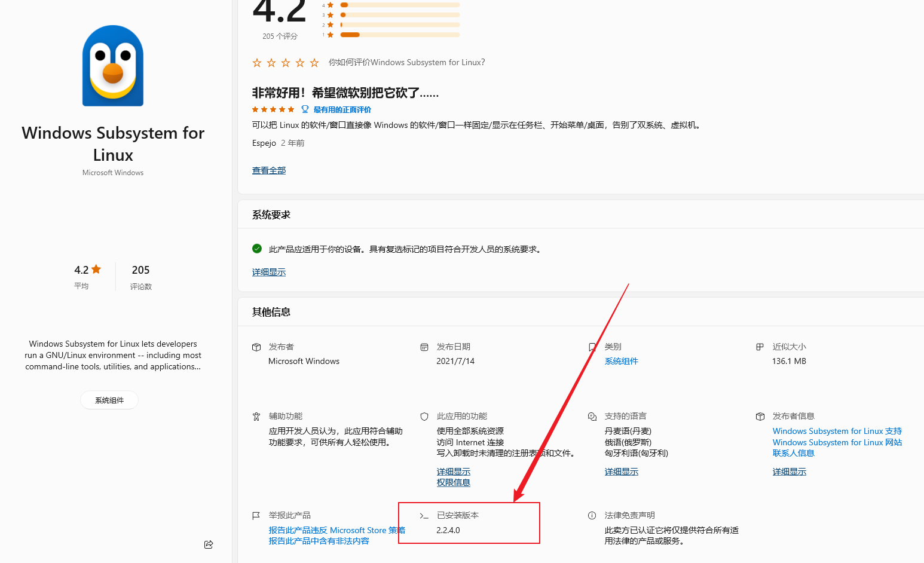Screen dimensions: 924x563
Task: Rate one star for Windows Subsystem for Linux
Action: (x=257, y=63)
